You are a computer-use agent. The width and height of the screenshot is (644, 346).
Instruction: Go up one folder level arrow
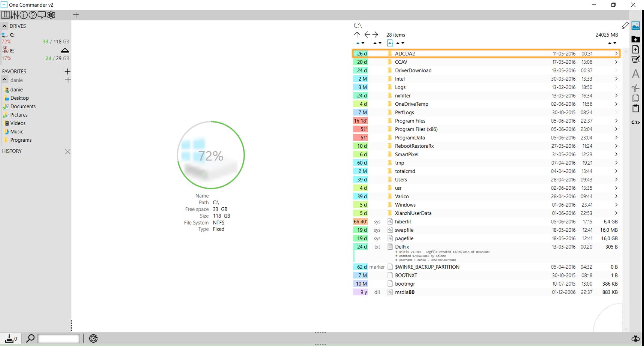tap(357, 34)
